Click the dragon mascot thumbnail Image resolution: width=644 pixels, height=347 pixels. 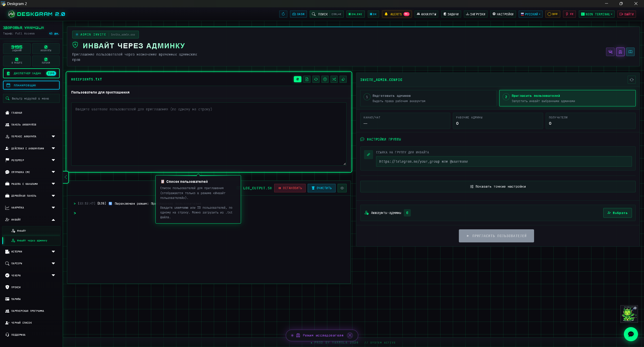click(x=629, y=314)
